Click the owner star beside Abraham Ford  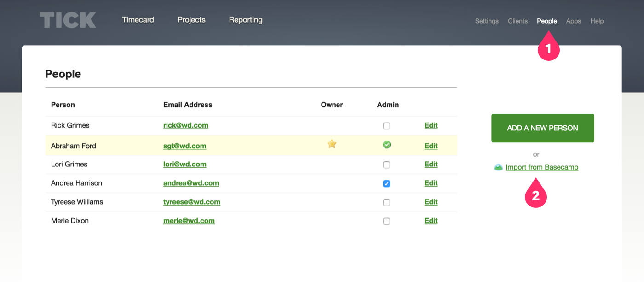click(332, 144)
